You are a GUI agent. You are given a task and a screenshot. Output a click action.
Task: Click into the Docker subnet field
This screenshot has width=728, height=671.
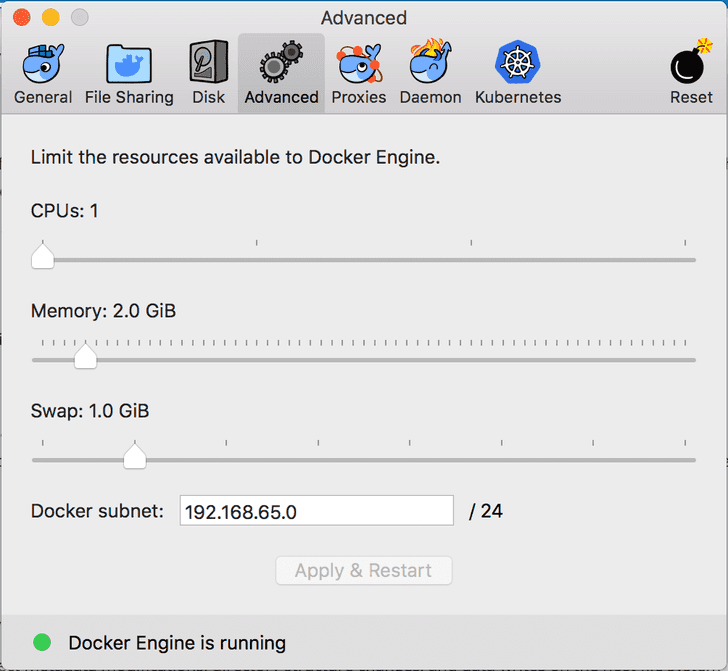(x=316, y=511)
